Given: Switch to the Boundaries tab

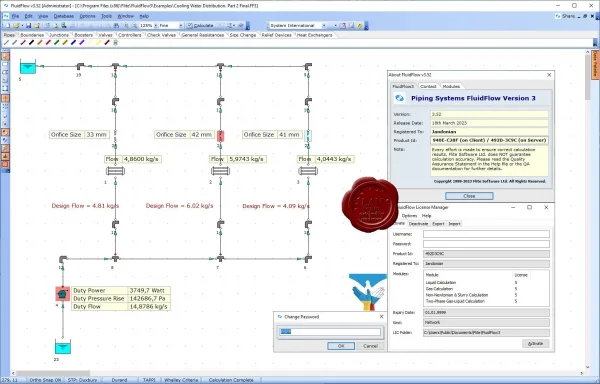Looking at the screenshot, I should click(x=32, y=35).
